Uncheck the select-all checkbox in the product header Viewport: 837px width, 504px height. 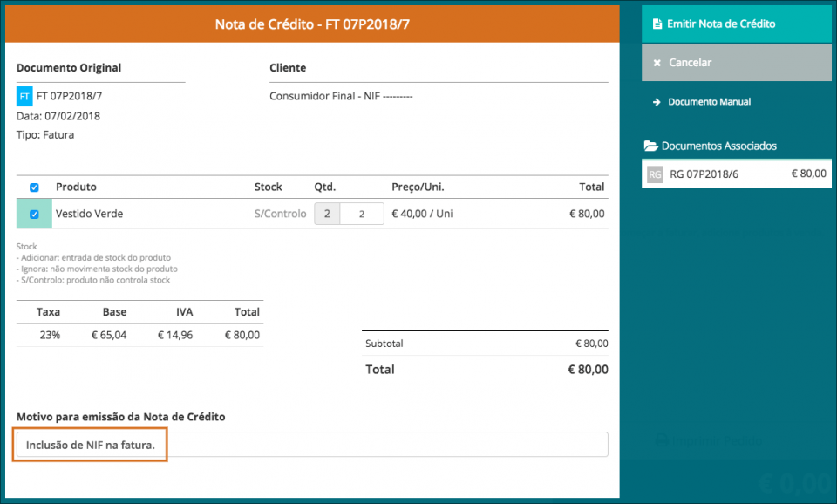[x=34, y=187]
